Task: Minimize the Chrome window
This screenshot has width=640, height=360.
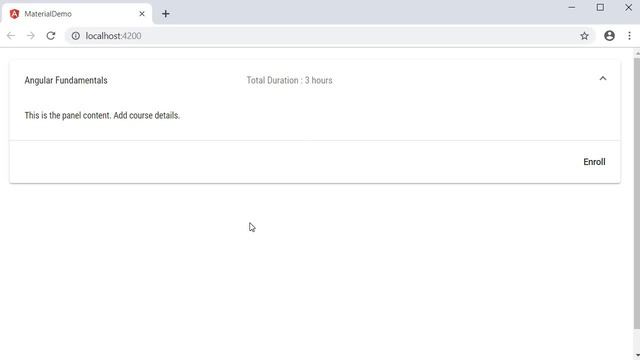Action: [571, 7]
